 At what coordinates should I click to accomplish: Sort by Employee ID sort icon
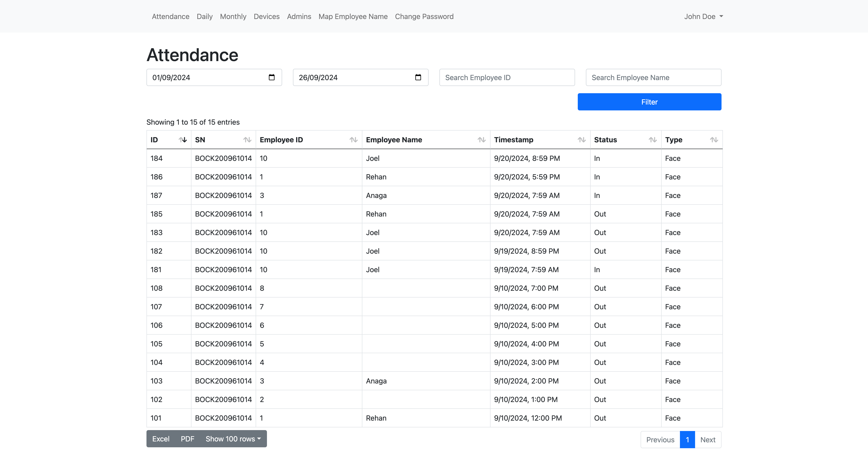[x=354, y=140]
